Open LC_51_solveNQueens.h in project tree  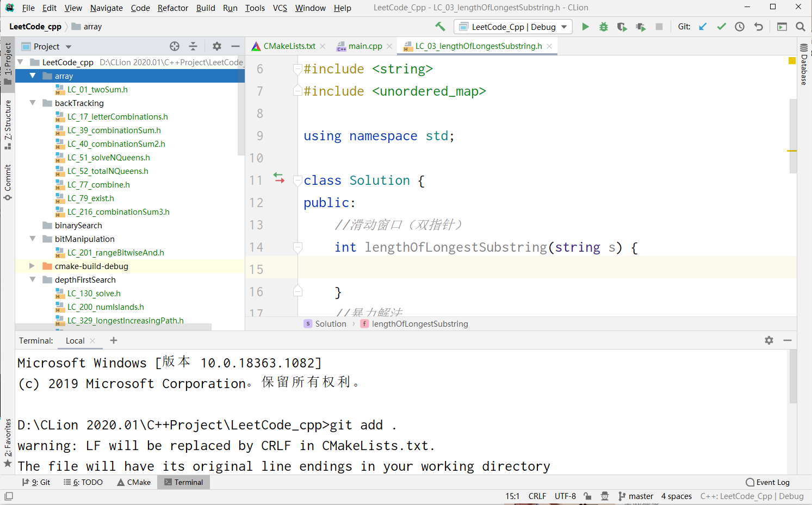[108, 157]
